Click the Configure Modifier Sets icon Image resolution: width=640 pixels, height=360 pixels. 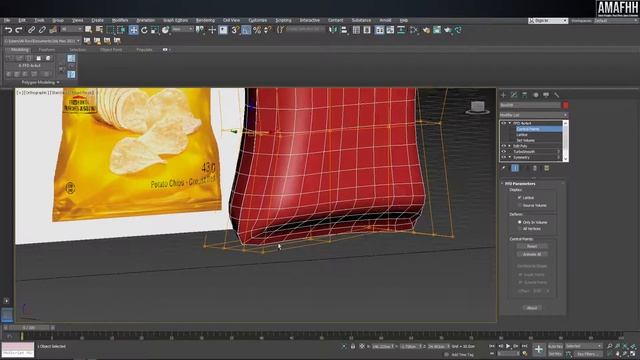pos(546,168)
